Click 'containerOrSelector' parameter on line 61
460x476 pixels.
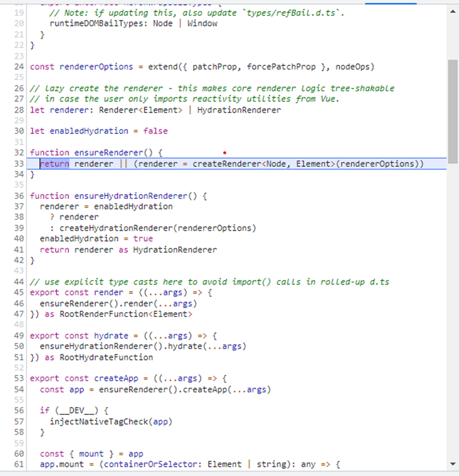pos(150,464)
